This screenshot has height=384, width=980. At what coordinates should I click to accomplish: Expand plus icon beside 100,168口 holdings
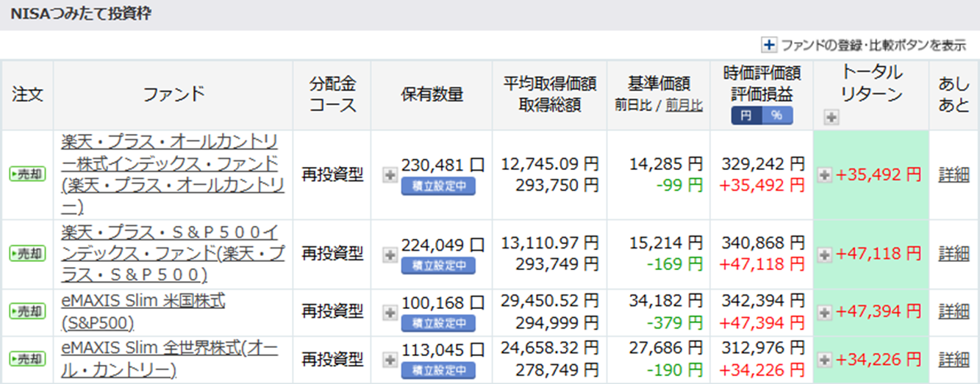[390, 311]
